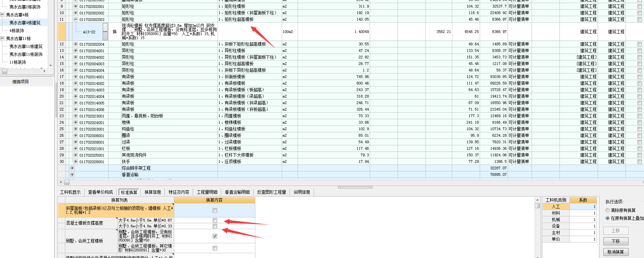Select 夷水古寨11栋建筑 in the project tree

(x=26, y=46)
